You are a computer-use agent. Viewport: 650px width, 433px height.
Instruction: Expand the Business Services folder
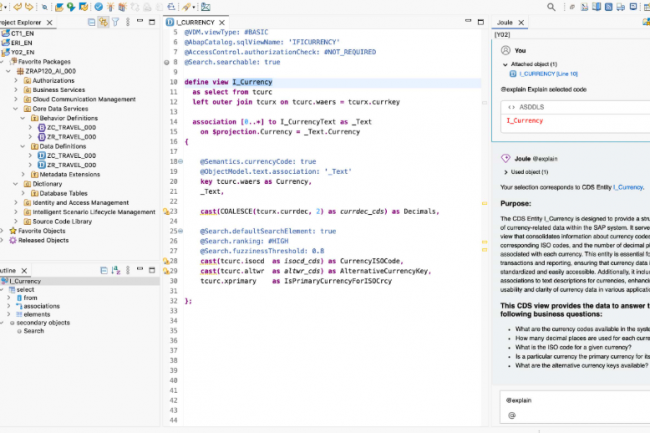point(16,90)
